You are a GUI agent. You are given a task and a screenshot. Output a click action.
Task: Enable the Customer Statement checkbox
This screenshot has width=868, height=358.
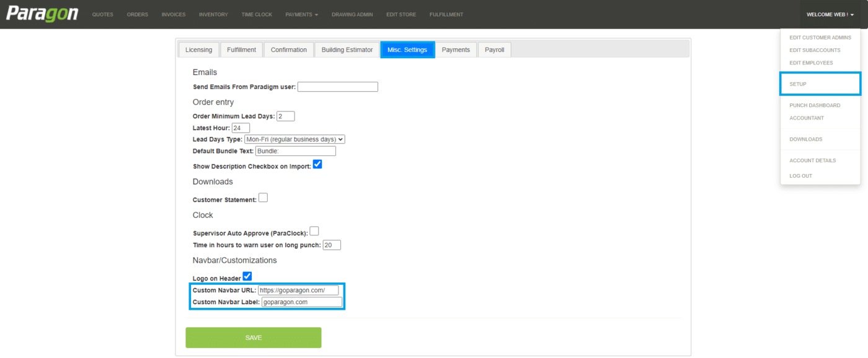point(263,198)
